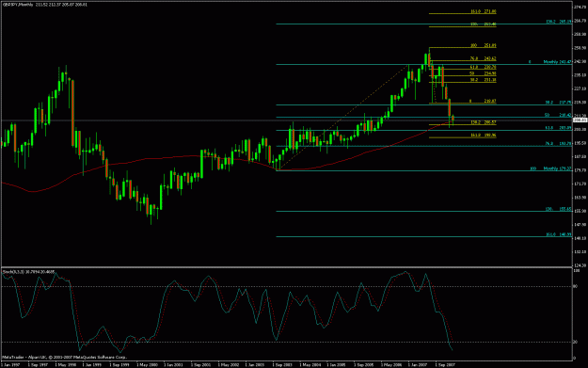
Task: Click the 274.70 price axis label
Action: click(x=580, y=8)
